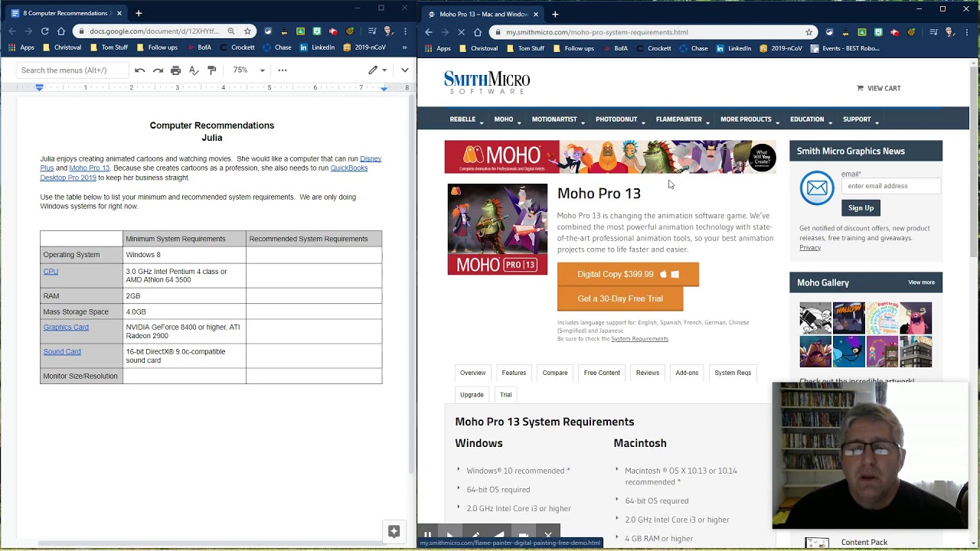Open the Moho Pro 13 link in the document
The height and width of the screenshot is (551, 980).
pyautogui.click(x=90, y=168)
